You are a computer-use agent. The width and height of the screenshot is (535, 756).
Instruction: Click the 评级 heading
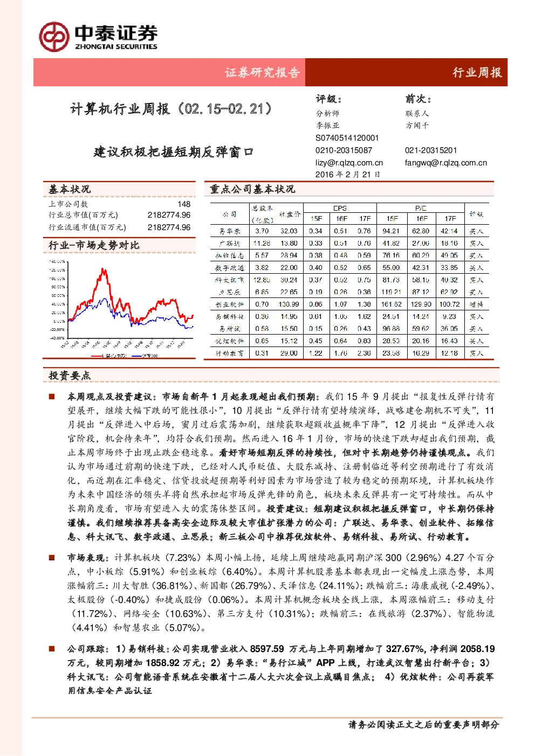click(x=329, y=99)
